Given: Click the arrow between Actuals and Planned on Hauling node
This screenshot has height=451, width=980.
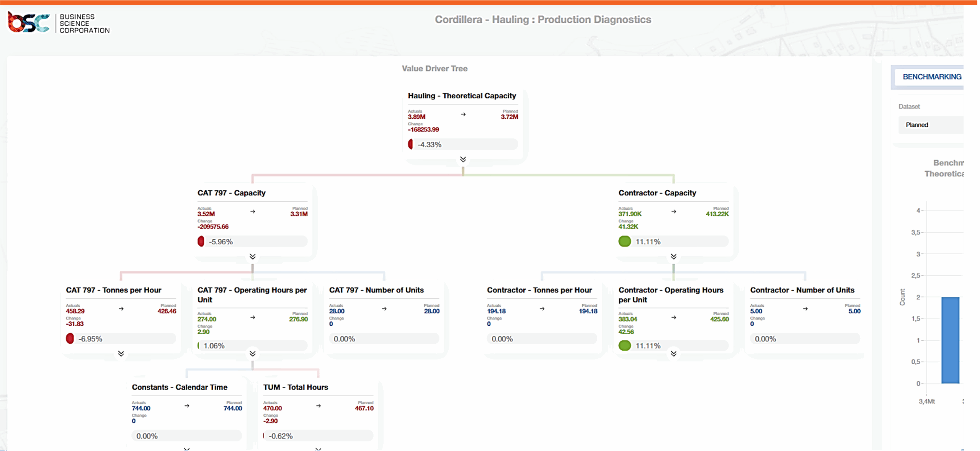Looking at the screenshot, I should tap(463, 114).
